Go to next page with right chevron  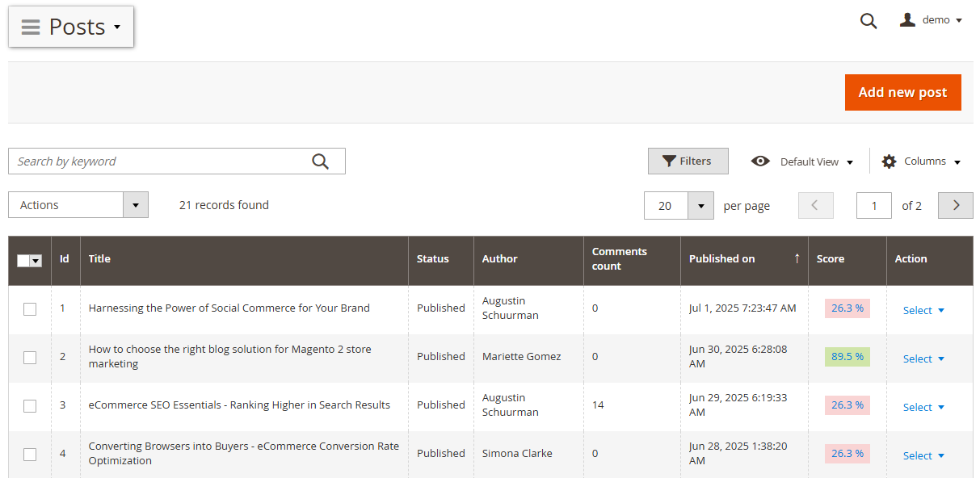click(956, 205)
